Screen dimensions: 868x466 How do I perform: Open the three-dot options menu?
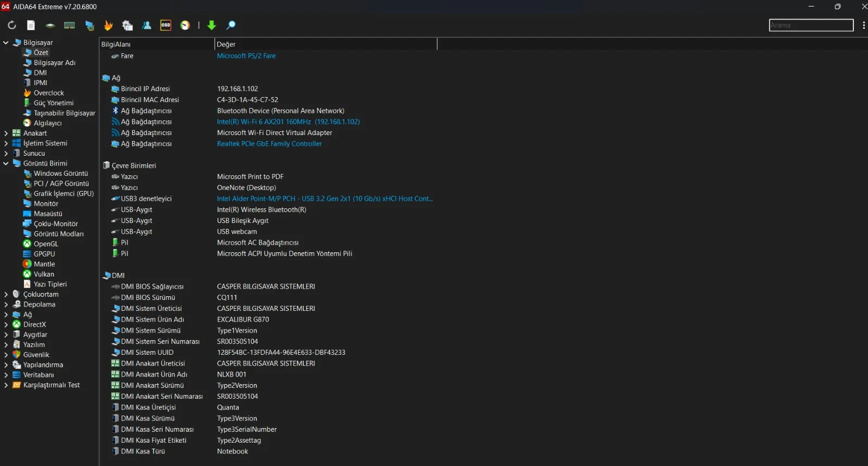coord(864,25)
